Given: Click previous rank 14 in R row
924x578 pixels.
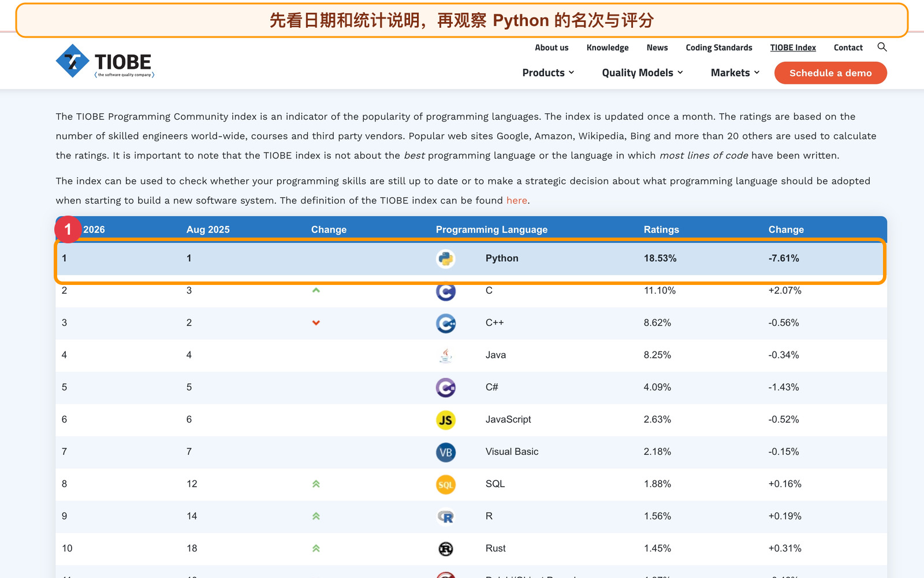Looking at the screenshot, I should (x=192, y=516).
